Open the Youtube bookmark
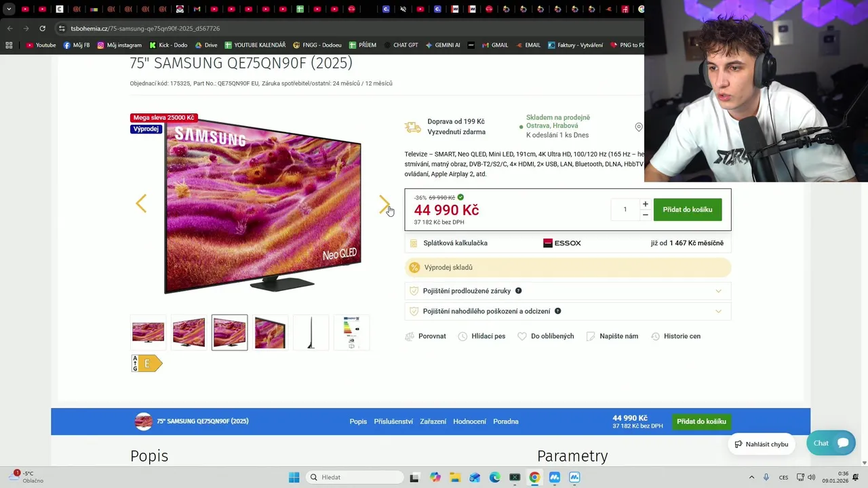Screen dimensions: 868x488 41,45
